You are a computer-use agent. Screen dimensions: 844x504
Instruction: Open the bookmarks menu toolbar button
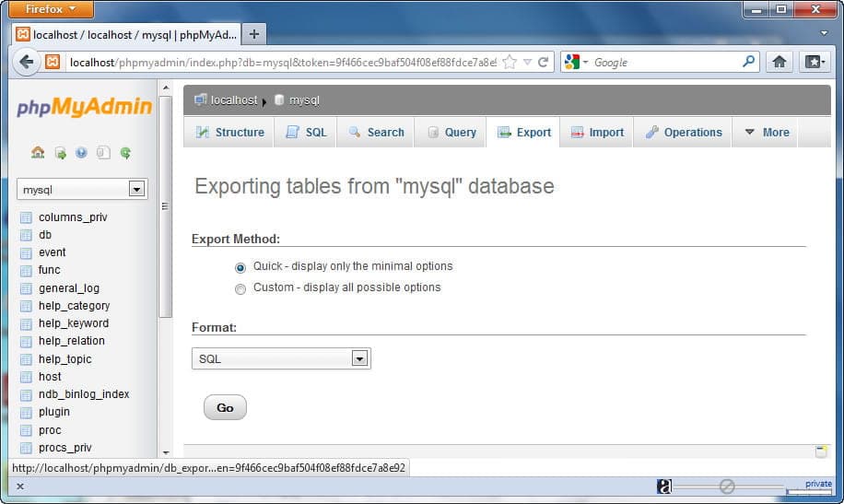[815, 62]
